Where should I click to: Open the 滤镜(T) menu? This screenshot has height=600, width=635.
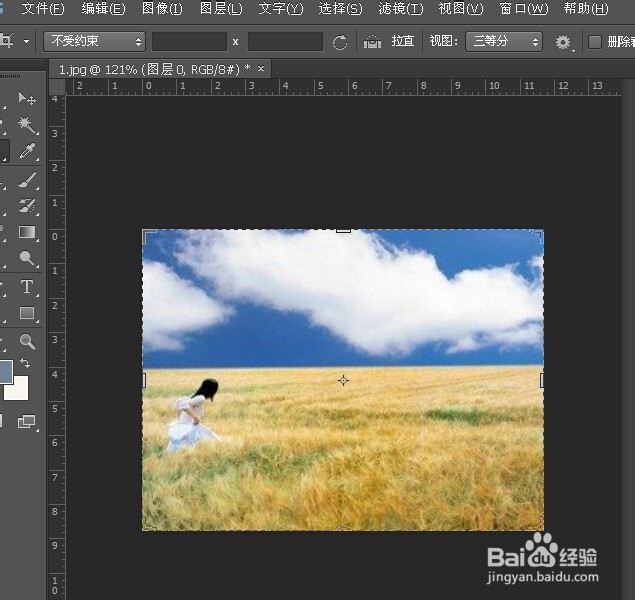click(x=401, y=9)
